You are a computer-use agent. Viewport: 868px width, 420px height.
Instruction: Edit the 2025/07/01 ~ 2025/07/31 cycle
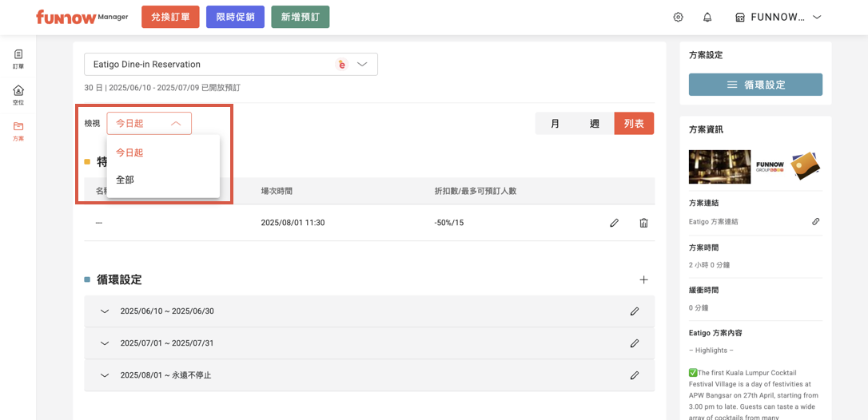(634, 343)
